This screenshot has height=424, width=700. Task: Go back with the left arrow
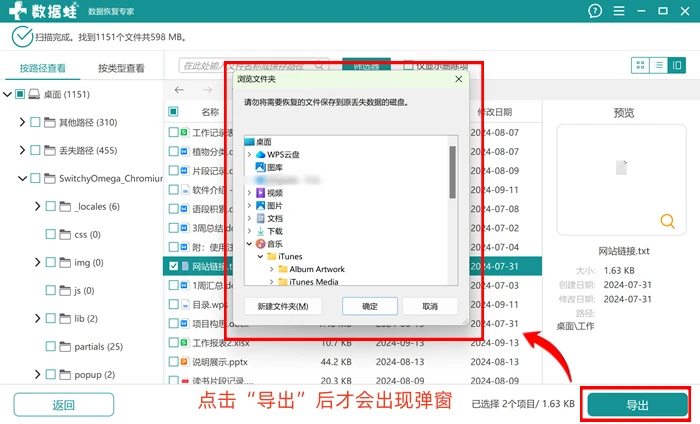click(179, 90)
